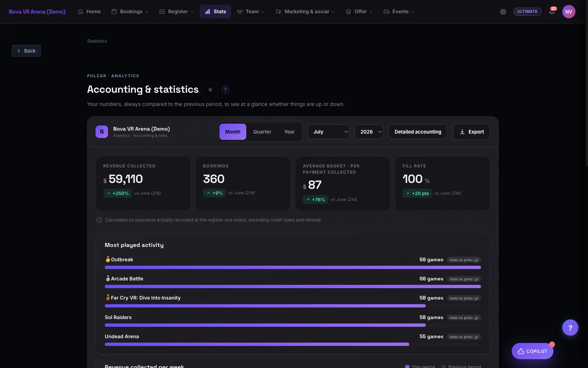This screenshot has height=368, width=588.
Task: Click the purple N venue badge
Action: point(102,132)
